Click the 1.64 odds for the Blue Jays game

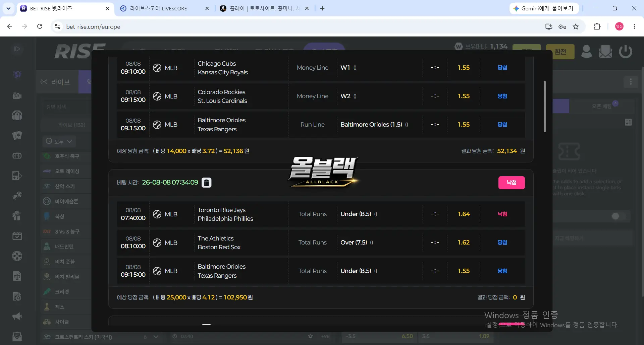tap(464, 214)
